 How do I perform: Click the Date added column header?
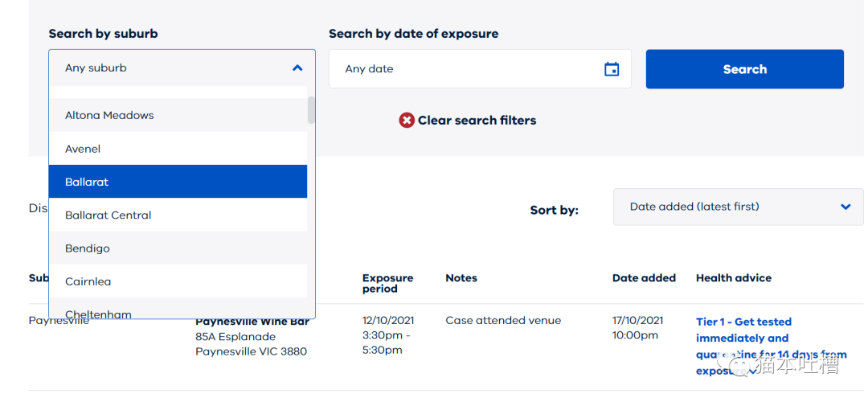[644, 278]
